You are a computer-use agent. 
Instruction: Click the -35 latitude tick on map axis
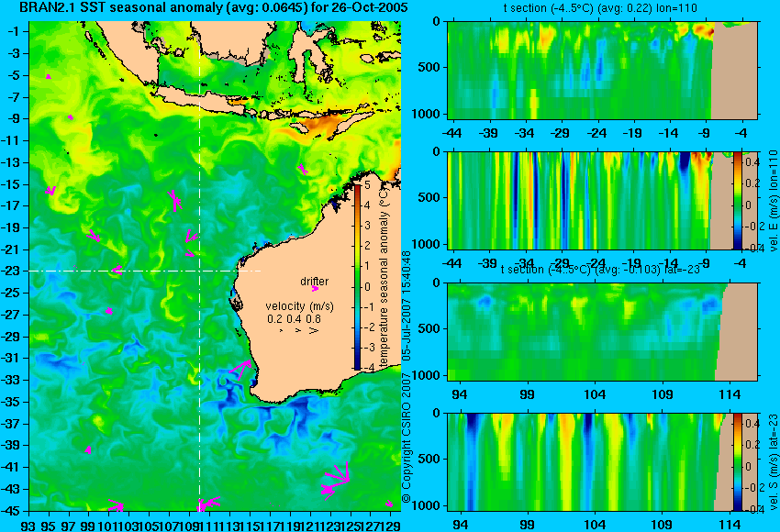(x=11, y=402)
